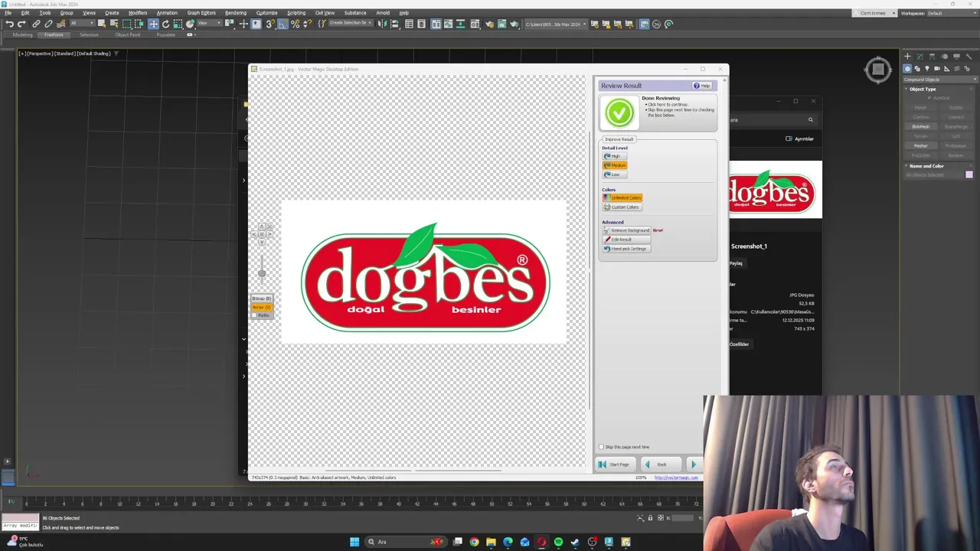
Task: Switch preview to Vector view
Action: coord(261,307)
